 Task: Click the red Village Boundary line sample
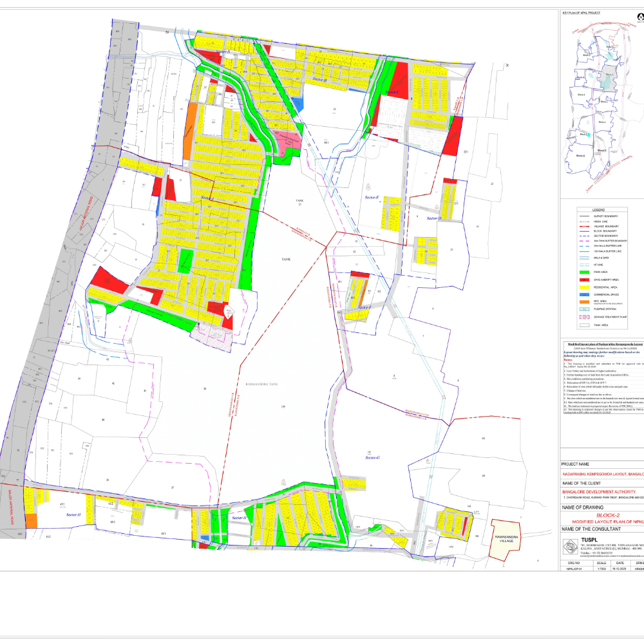585,226
